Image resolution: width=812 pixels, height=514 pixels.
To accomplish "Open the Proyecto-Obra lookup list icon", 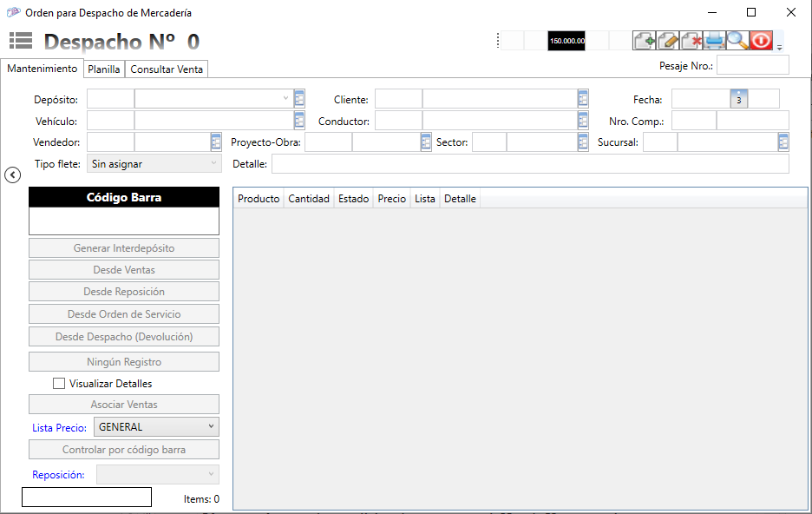I will pos(426,142).
